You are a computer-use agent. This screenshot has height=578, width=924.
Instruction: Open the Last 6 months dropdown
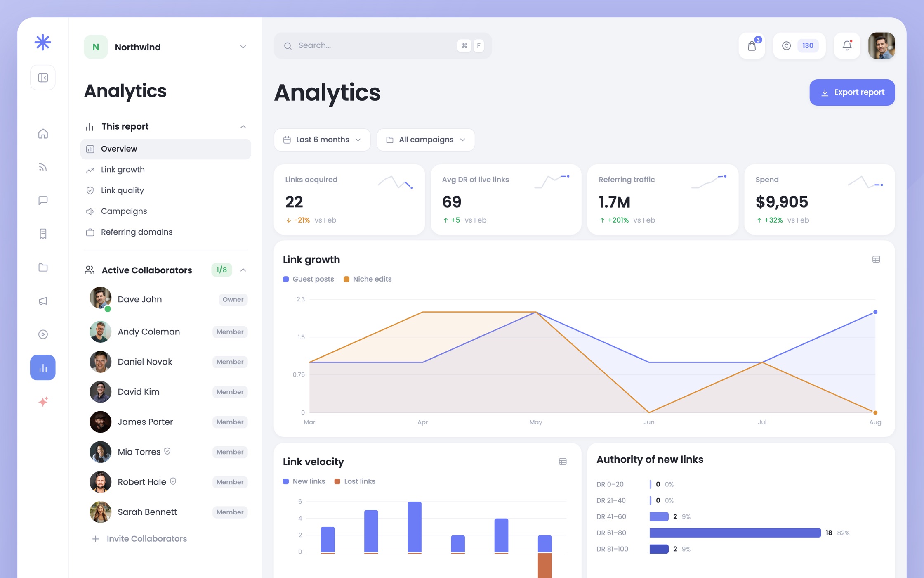[x=322, y=140]
